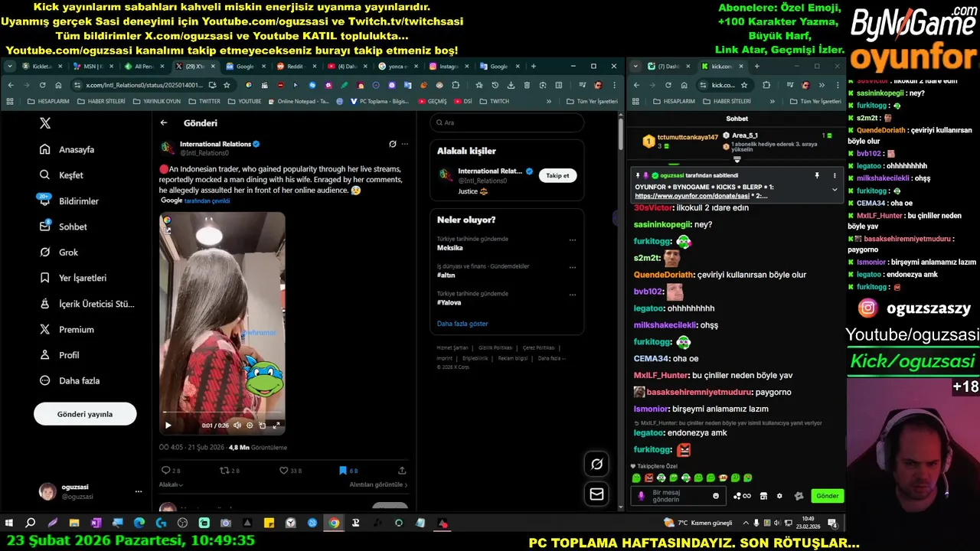Open Profil in X sidebar

coord(59,355)
